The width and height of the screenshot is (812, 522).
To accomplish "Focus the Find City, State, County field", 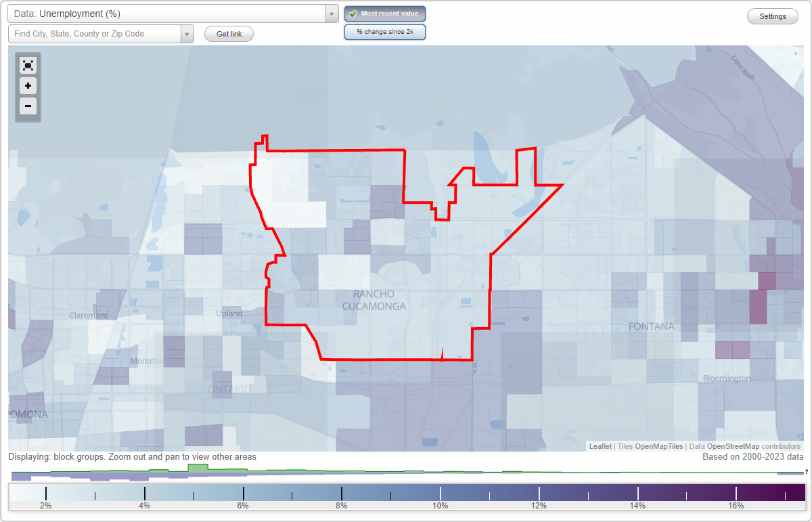I will [x=95, y=34].
